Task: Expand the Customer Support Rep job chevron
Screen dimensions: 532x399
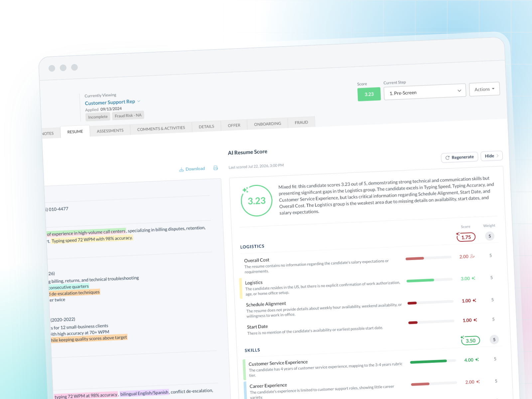Action: pos(139,101)
